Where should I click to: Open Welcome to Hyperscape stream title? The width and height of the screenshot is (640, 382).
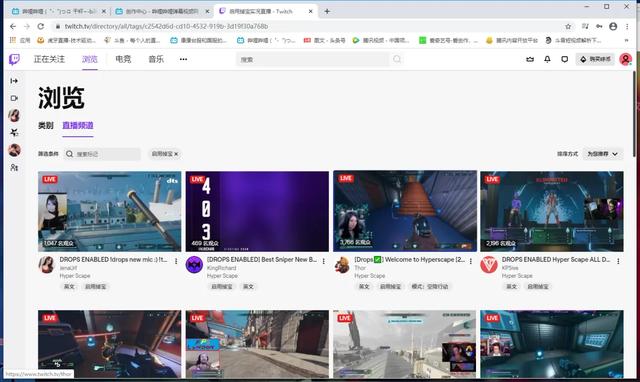409,260
